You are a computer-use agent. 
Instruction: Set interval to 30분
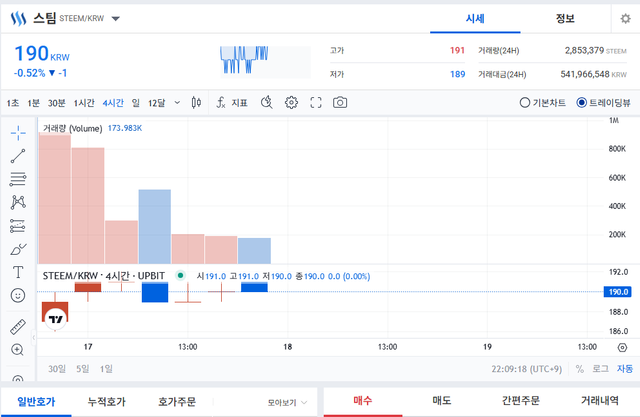(x=57, y=103)
